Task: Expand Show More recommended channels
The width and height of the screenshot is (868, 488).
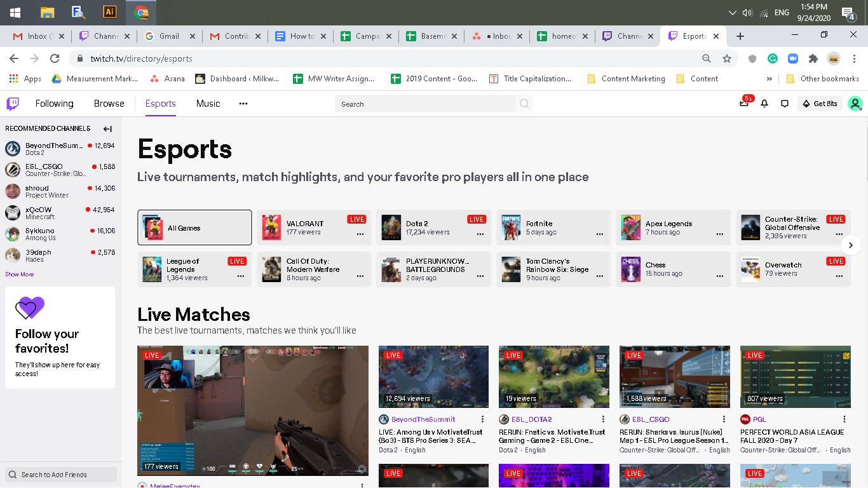Action: [19, 274]
